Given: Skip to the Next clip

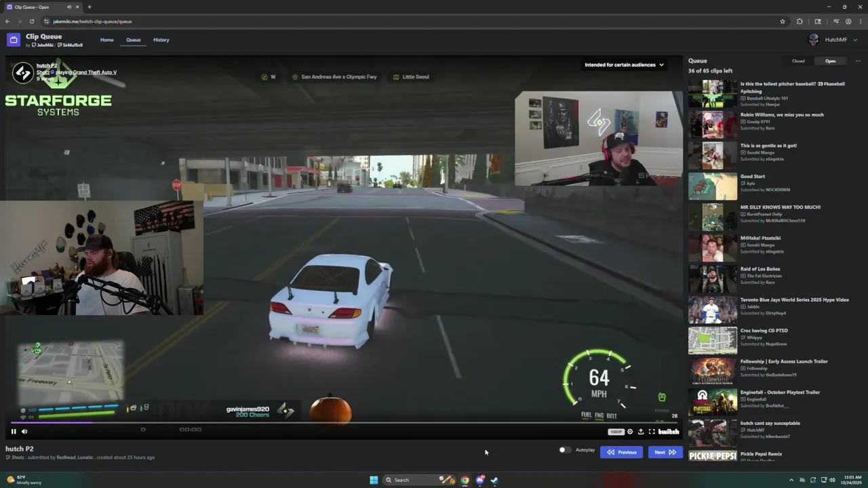Looking at the screenshot, I should [x=665, y=452].
